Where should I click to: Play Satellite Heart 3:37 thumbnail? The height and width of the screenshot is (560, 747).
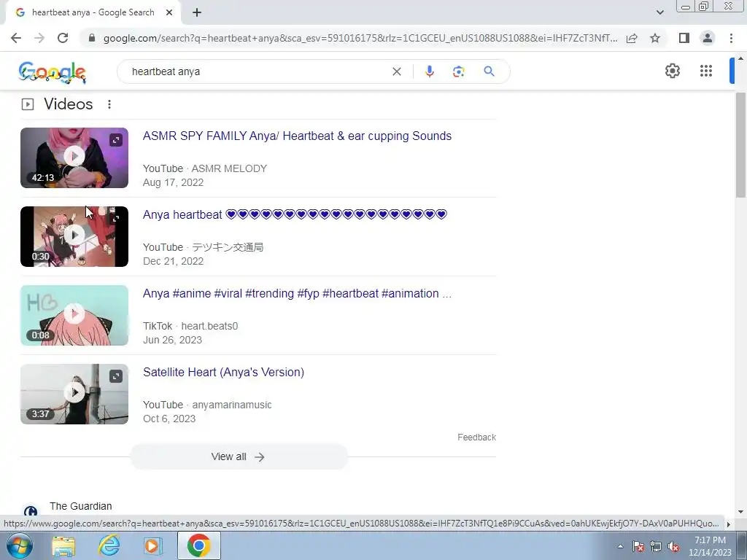click(x=74, y=394)
